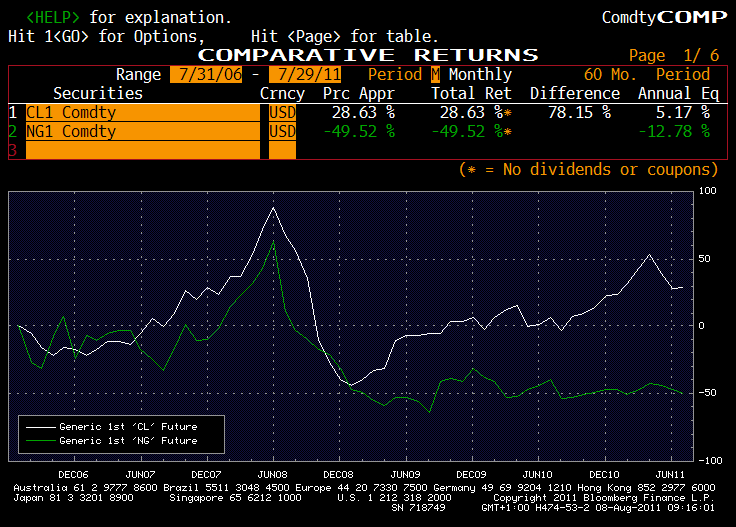Click the range end date field 7/29/11

click(305, 75)
